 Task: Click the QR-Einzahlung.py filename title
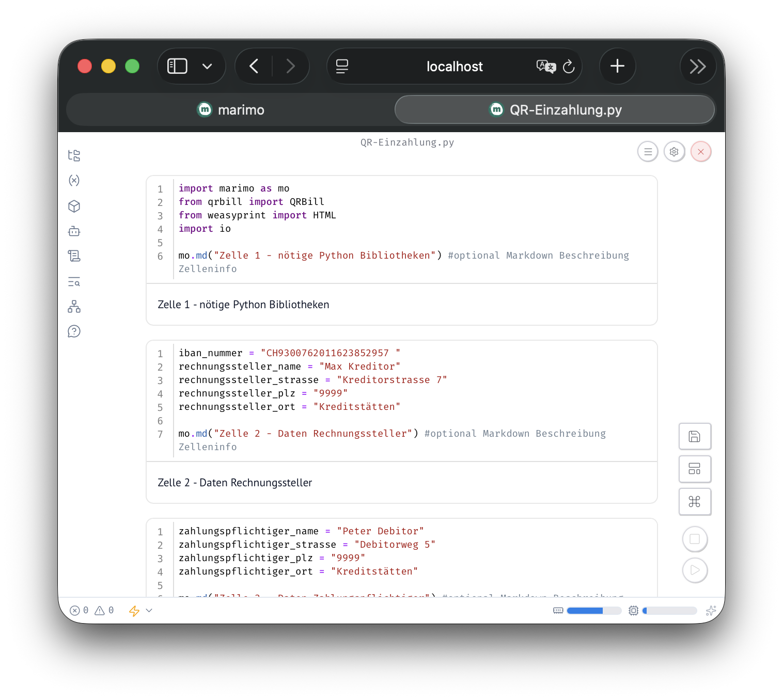coord(407,142)
